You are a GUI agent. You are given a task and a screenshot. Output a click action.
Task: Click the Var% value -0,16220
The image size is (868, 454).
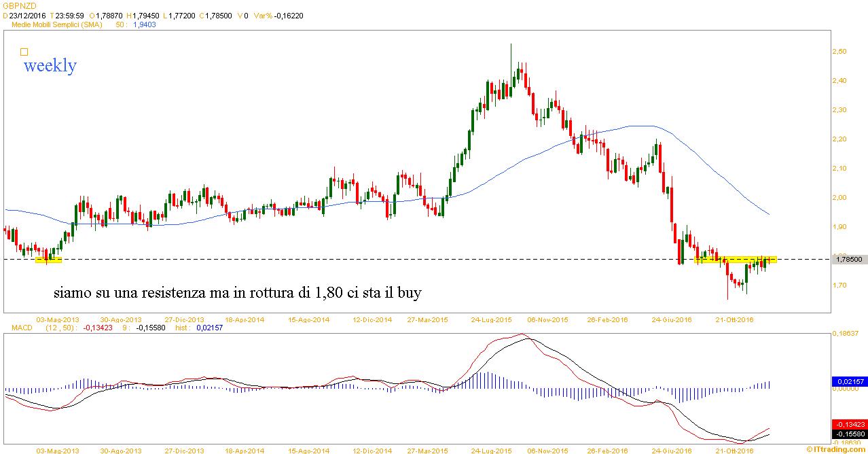(x=289, y=14)
